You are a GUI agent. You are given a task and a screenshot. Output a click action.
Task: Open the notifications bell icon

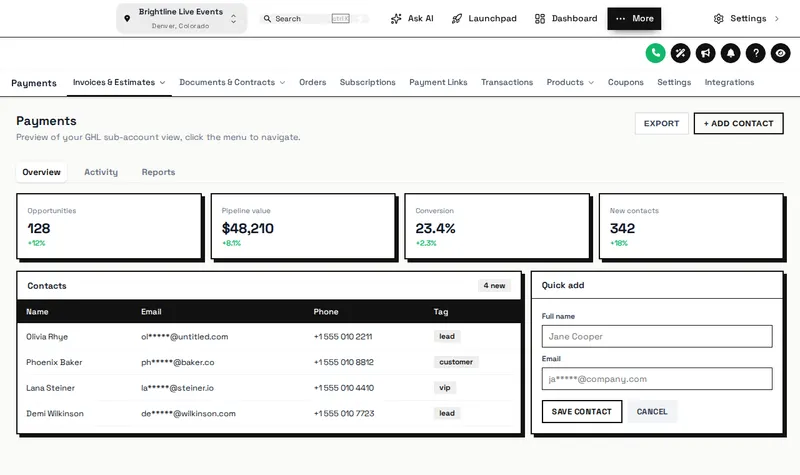click(730, 53)
